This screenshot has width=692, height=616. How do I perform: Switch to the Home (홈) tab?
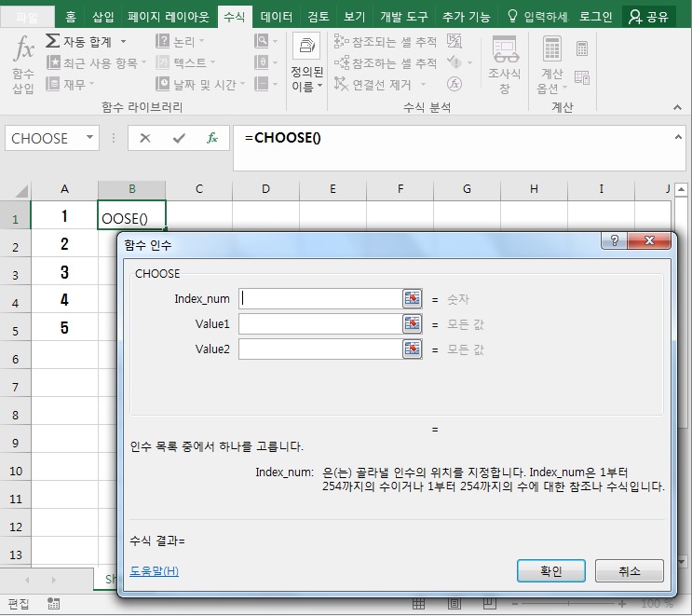tap(70, 17)
